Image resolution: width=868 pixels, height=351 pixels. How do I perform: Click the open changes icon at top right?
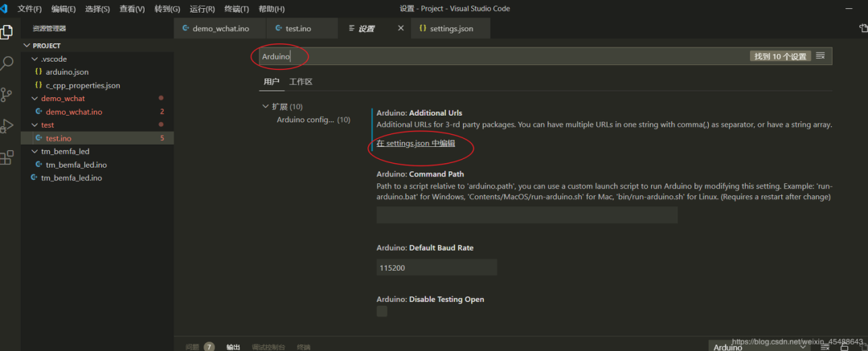863,28
